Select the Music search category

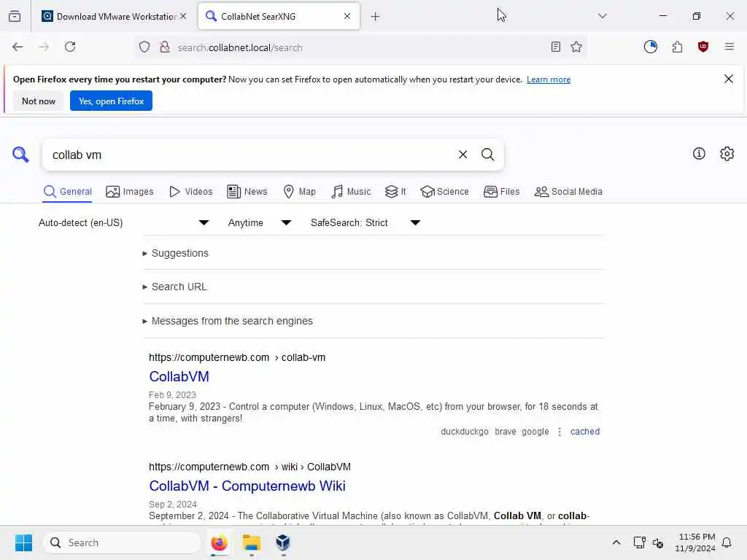pyautogui.click(x=351, y=192)
